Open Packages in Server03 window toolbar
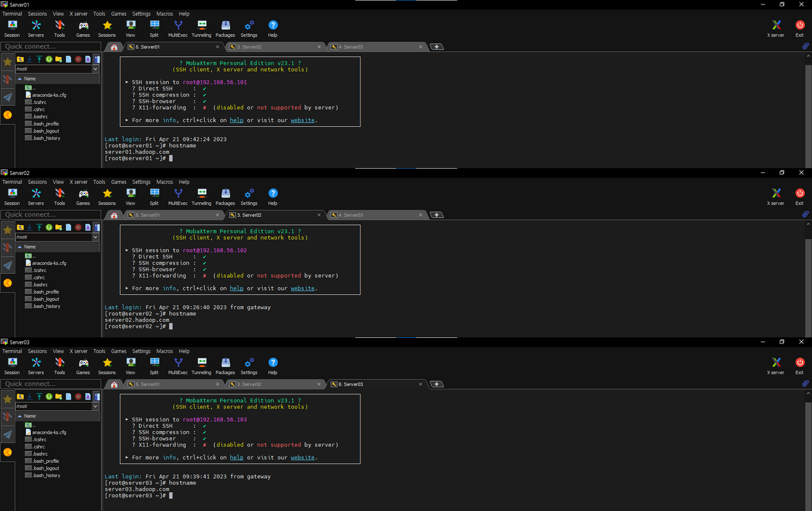Image resolution: width=812 pixels, height=511 pixels. coord(225,366)
